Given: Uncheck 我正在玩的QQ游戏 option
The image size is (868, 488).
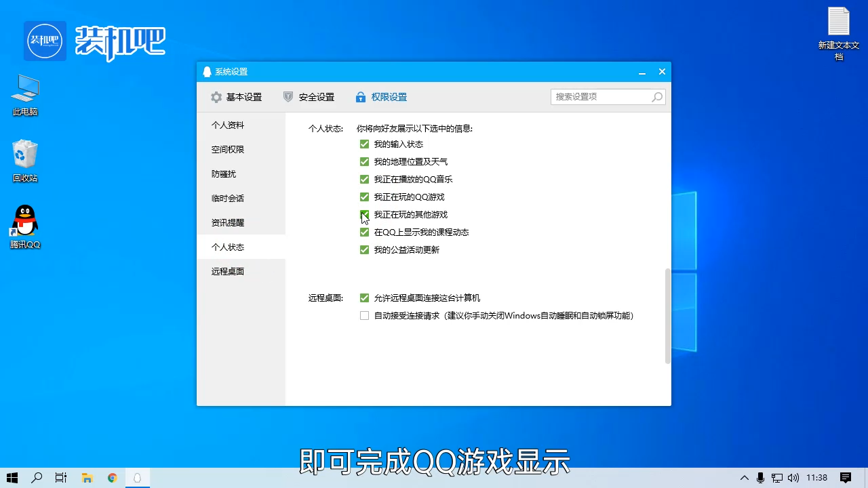Looking at the screenshot, I should pos(364,197).
